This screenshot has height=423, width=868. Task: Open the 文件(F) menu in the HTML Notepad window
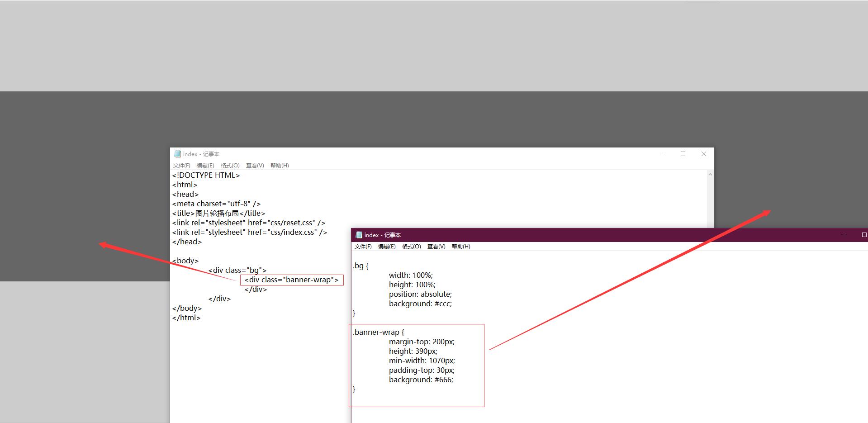click(x=182, y=166)
